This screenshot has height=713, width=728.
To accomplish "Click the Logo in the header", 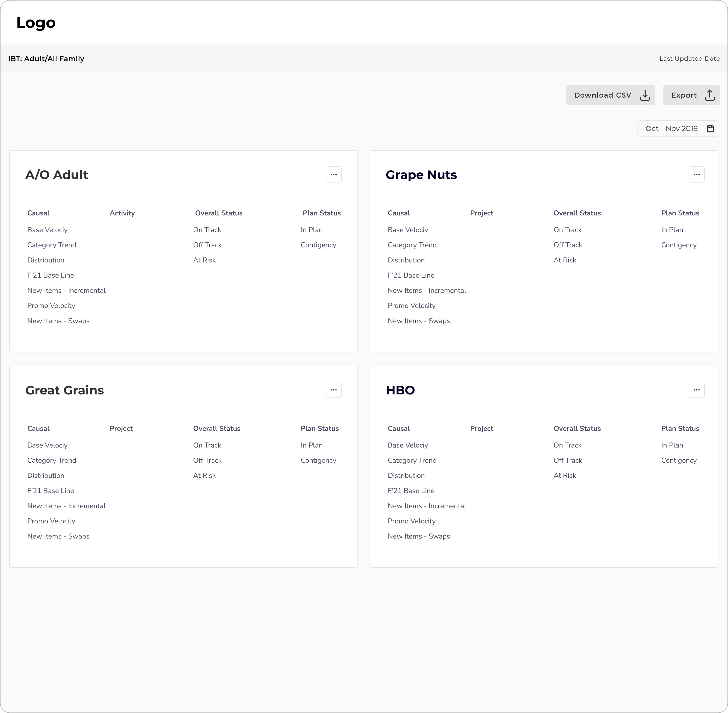I will coord(36,23).
